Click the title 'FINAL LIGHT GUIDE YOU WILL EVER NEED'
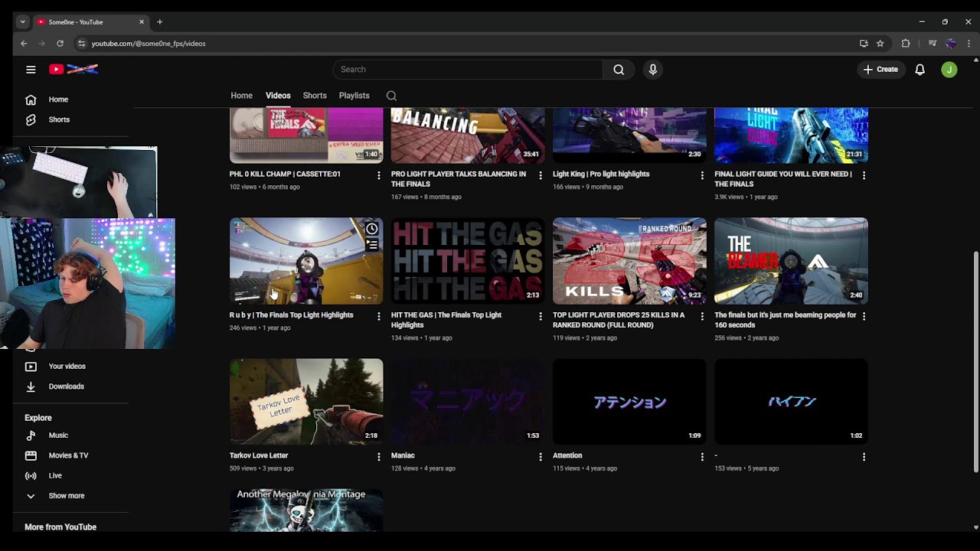This screenshot has height=551, width=980. (x=783, y=179)
